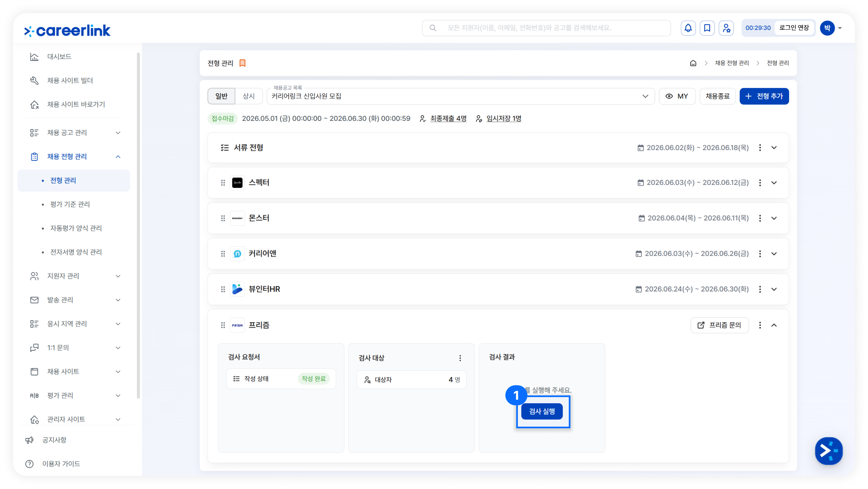Click the 몬스터 logo icon
868x489 pixels.
pos(237,219)
